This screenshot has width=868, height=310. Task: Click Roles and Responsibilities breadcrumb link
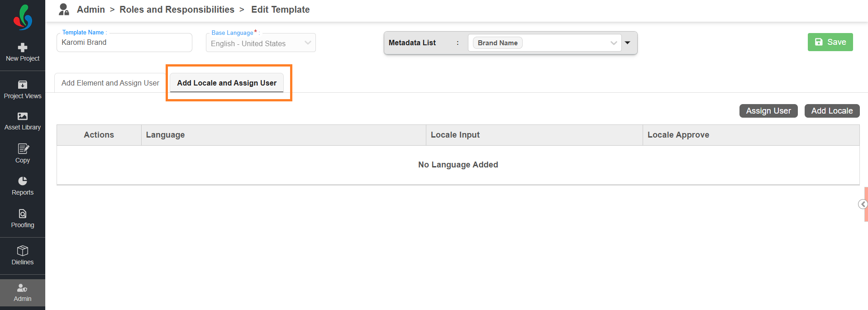coord(177,10)
